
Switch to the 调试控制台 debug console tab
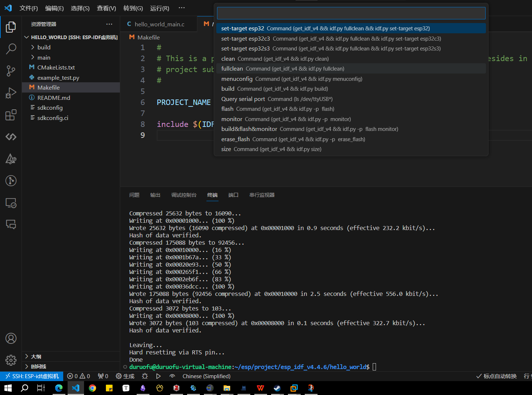click(x=184, y=195)
